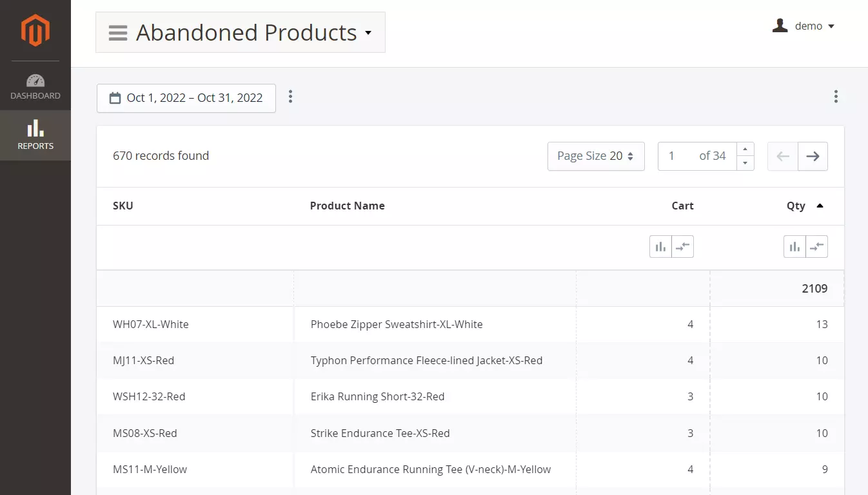
Task: Open the Dashboard from sidebar
Action: click(35, 87)
